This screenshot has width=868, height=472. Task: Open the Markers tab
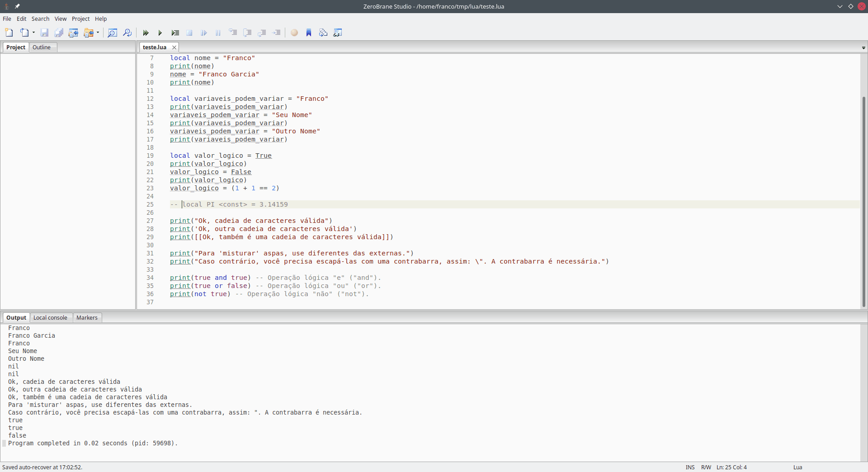coord(87,318)
